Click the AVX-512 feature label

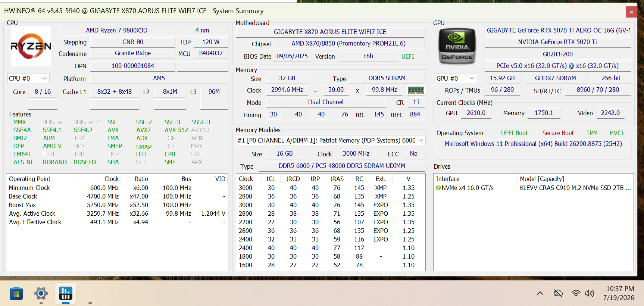176,130
